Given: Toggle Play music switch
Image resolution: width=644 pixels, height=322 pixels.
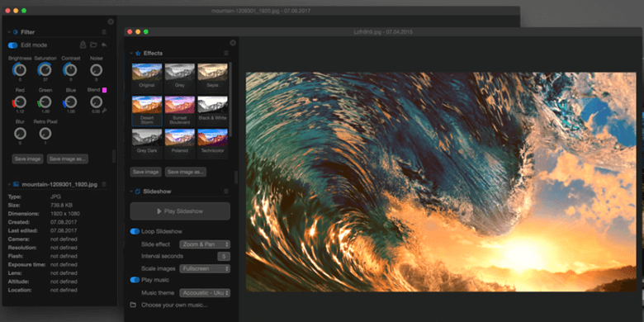Looking at the screenshot, I should pos(135,280).
